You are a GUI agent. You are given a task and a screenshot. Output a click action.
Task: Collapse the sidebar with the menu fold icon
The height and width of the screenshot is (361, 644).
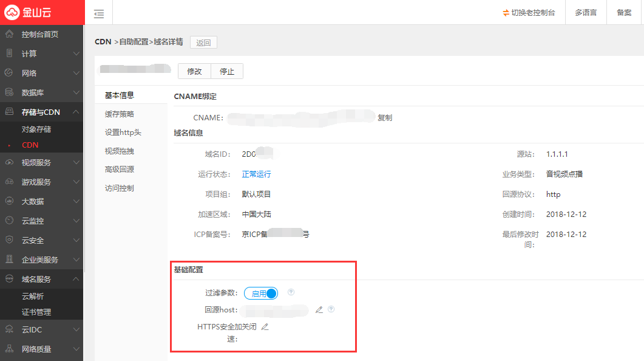(x=99, y=14)
